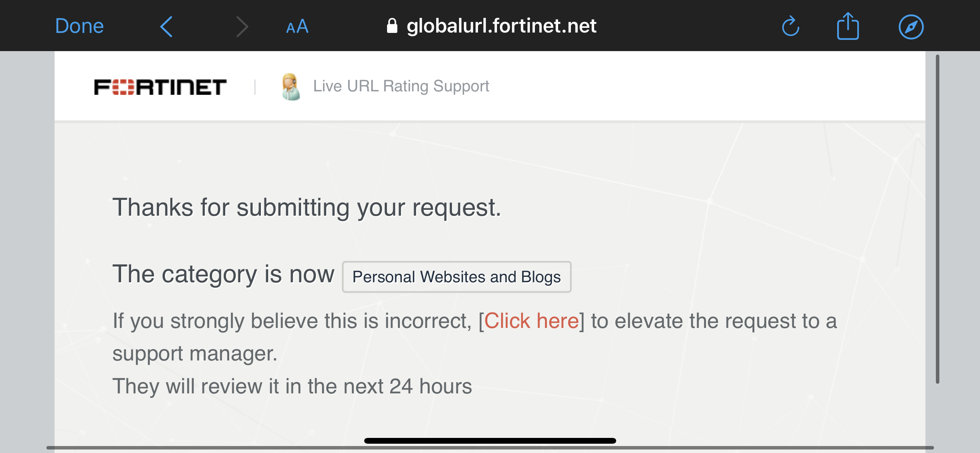
Task: Tap the Done button to close browser
Action: (x=79, y=26)
